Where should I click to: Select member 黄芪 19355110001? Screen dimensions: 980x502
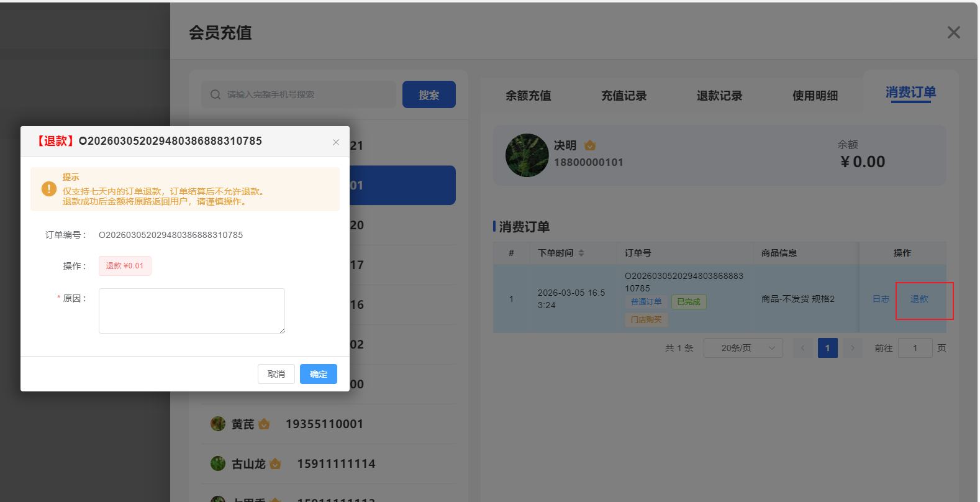[x=329, y=424]
